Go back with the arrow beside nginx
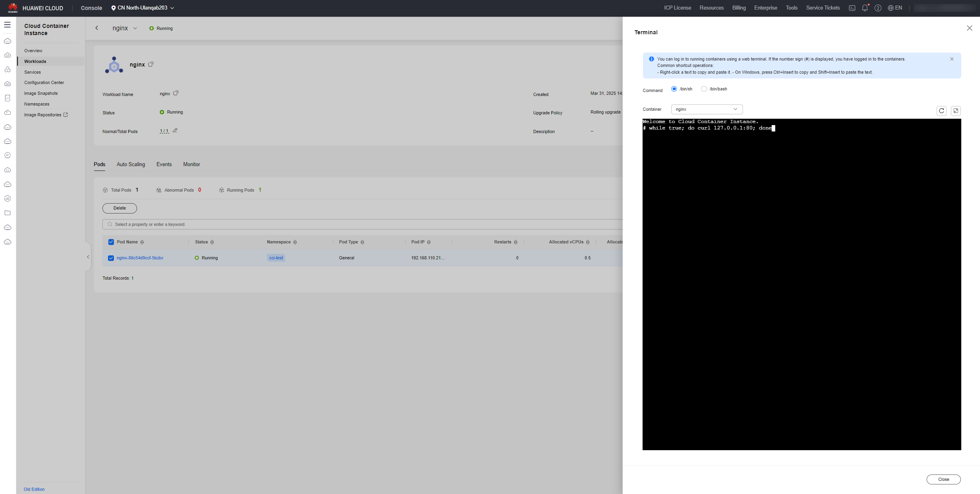 [x=96, y=28]
